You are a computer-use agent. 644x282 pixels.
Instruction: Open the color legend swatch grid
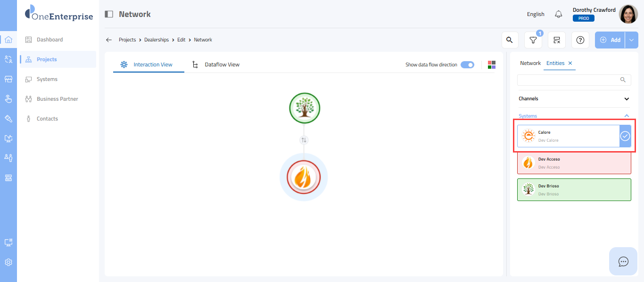click(x=492, y=64)
